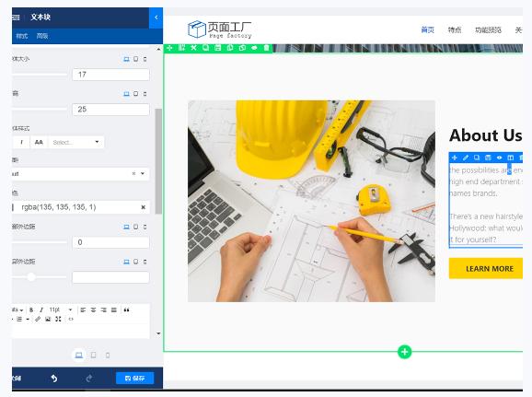Click the move handle on green section toolbar
The image size is (532, 397).
click(x=169, y=48)
